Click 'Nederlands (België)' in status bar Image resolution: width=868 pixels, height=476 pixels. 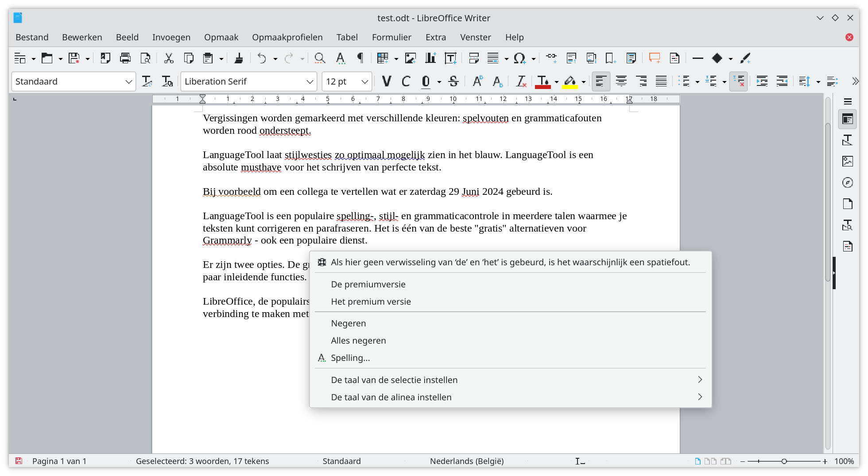tap(467, 461)
